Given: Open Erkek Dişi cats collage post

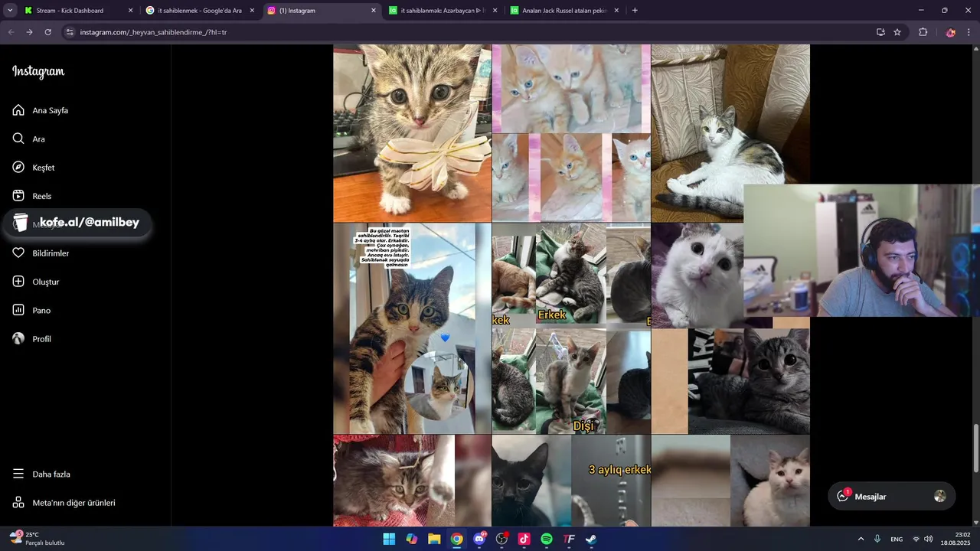Looking at the screenshot, I should pyautogui.click(x=571, y=329).
